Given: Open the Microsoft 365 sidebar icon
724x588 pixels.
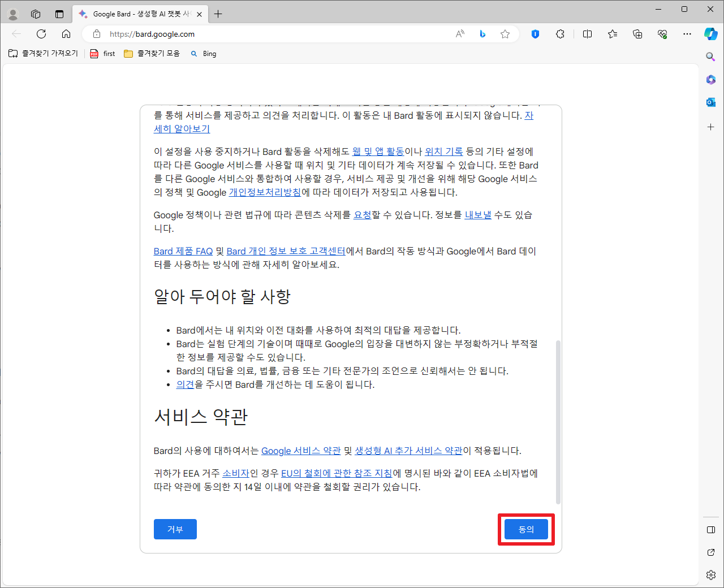Looking at the screenshot, I should [x=711, y=80].
